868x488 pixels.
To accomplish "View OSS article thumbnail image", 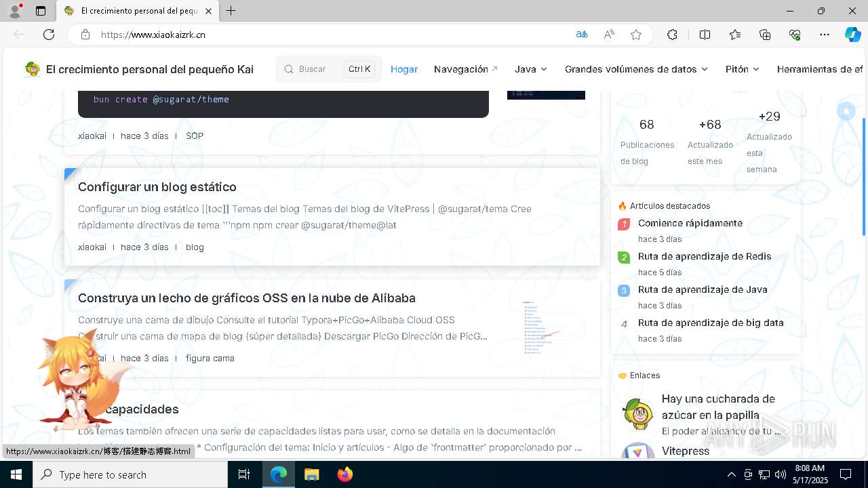I will (x=546, y=328).
